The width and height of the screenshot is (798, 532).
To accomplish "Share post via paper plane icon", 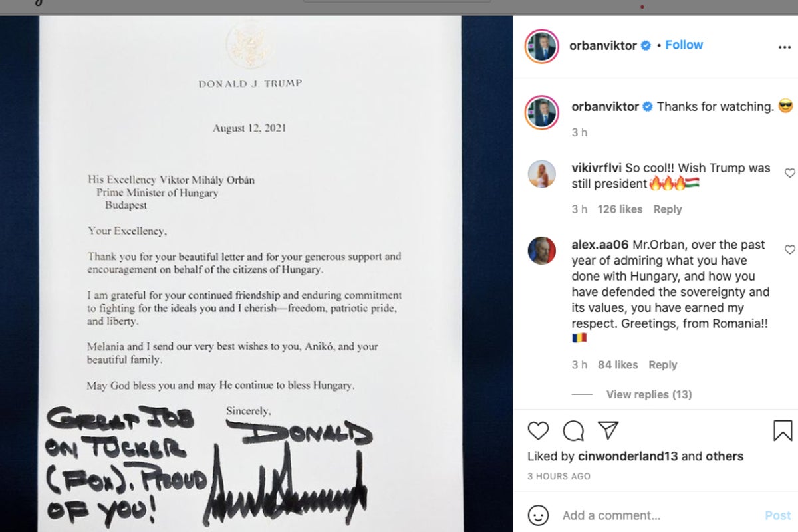I will click(608, 430).
